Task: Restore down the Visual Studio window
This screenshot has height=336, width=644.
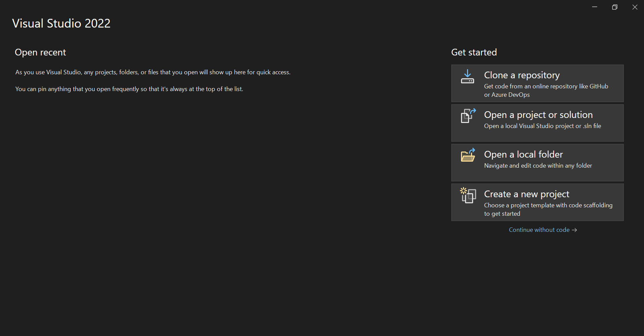Action: 615,7
